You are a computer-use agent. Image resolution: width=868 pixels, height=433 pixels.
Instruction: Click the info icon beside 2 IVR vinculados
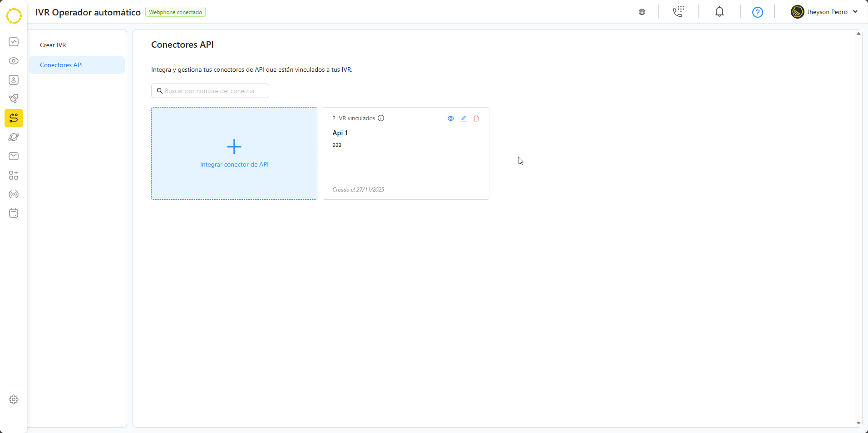click(381, 118)
